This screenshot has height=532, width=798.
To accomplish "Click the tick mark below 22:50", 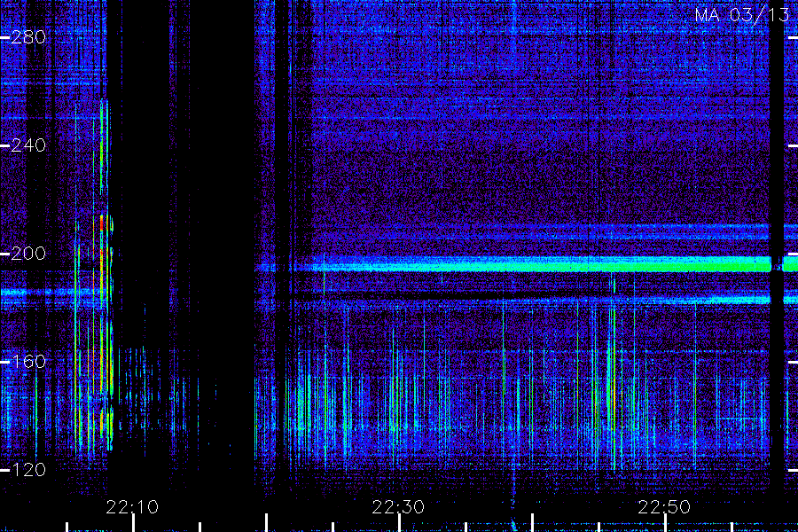I will pyautogui.click(x=666, y=523).
